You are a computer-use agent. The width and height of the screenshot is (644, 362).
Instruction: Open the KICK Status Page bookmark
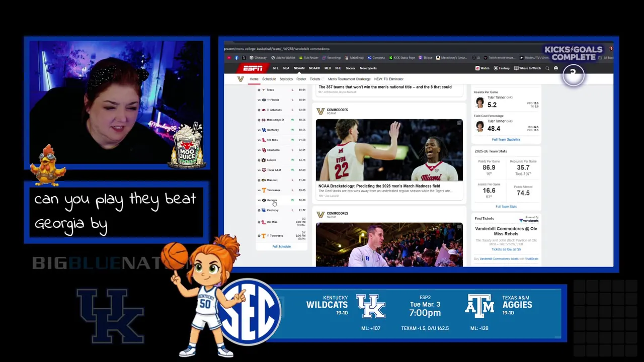[403, 58]
